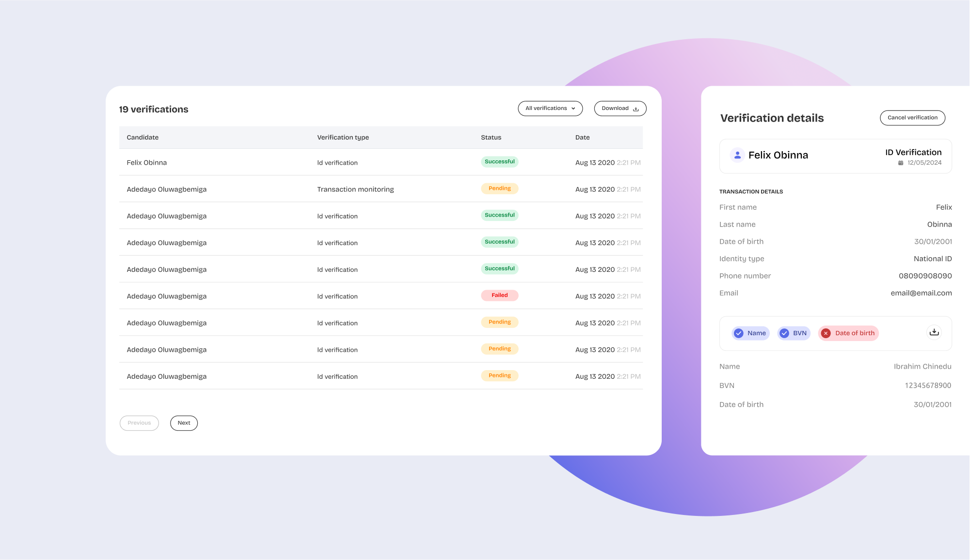Click the Next pagination button
970x560 pixels.
184,423
